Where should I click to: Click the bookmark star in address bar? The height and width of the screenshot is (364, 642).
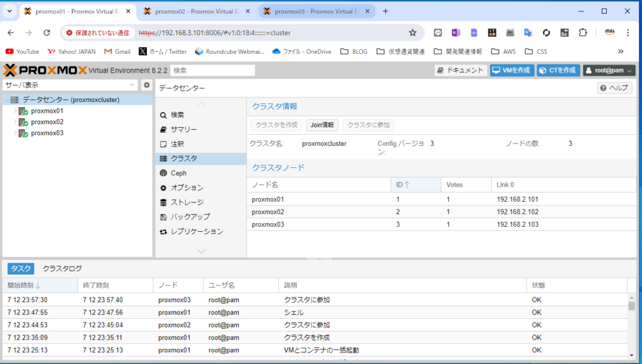pyautogui.click(x=413, y=33)
